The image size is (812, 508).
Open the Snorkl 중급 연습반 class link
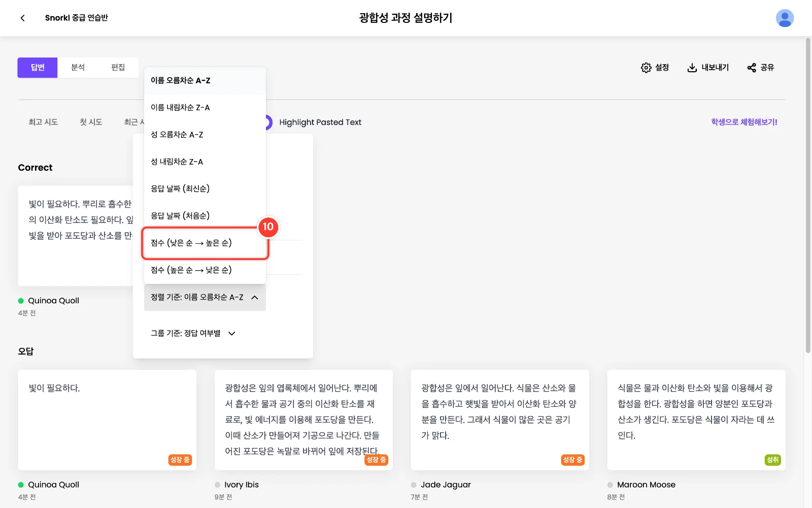pyautogui.click(x=77, y=18)
